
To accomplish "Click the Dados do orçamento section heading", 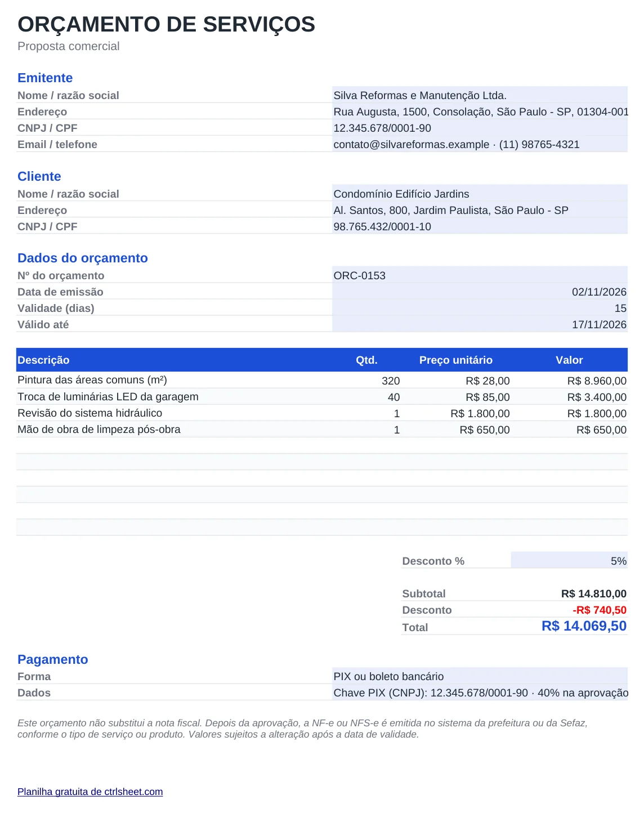I will click(x=83, y=258).
